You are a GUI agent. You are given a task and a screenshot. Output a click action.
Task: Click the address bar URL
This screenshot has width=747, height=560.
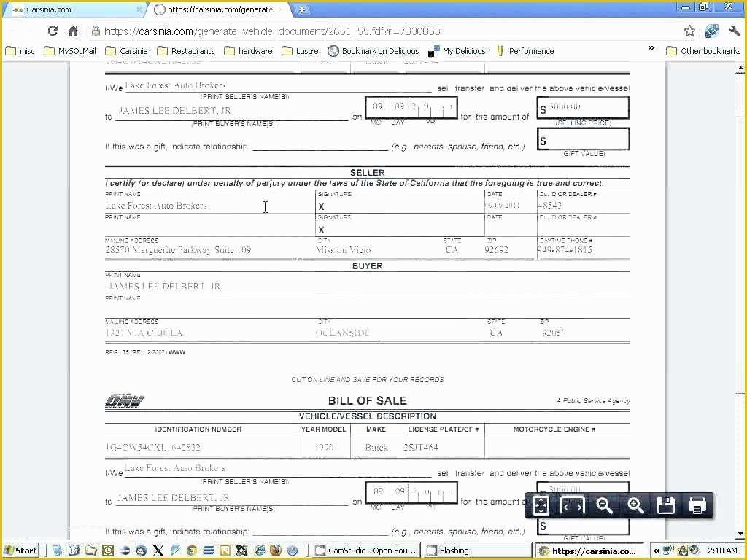pos(272,31)
